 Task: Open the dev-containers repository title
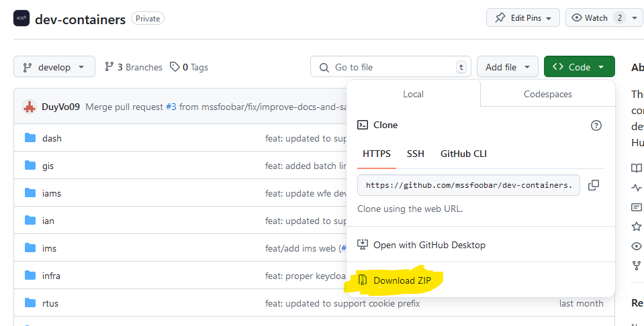[80, 19]
